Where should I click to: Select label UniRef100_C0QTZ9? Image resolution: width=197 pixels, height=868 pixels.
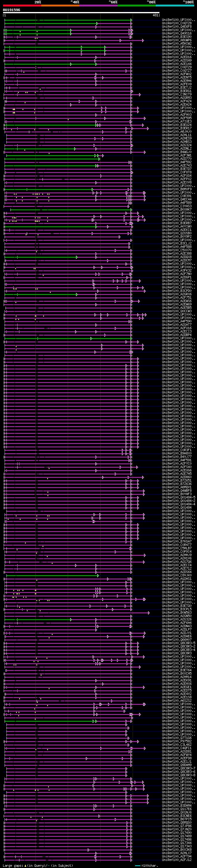[x=177, y=67]
